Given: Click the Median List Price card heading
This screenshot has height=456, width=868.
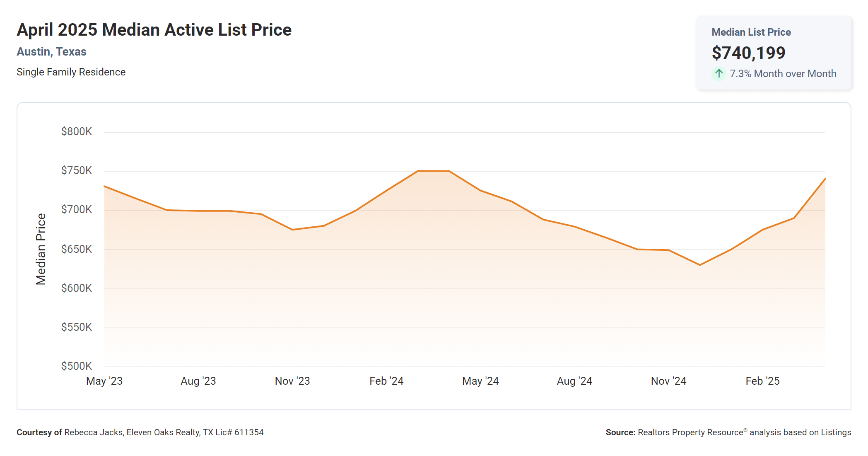Looking at the screenshot, I should click(x=751, y=32).
